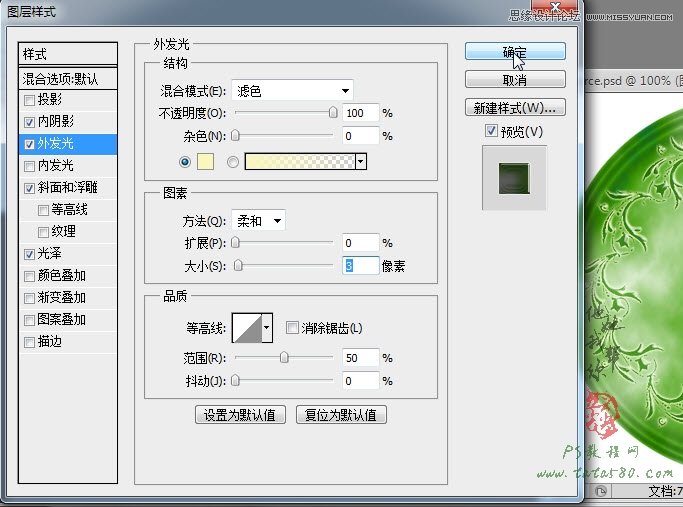Viewport: 683px width, 507px height.
Task: Select 混合选项:默认 blending options entry
Action: pyautogui.click(x=68, y=79)
